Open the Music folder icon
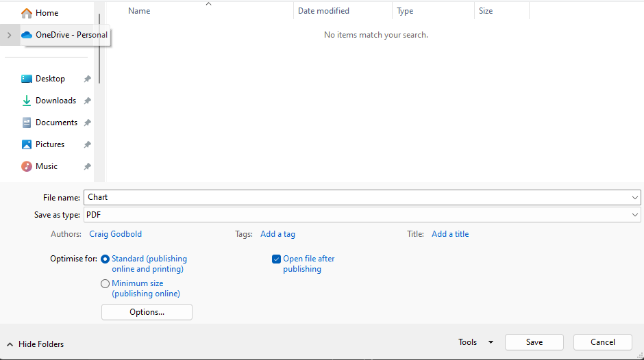Viewport: 644px width, 360px height. click(x=27, y=166)
